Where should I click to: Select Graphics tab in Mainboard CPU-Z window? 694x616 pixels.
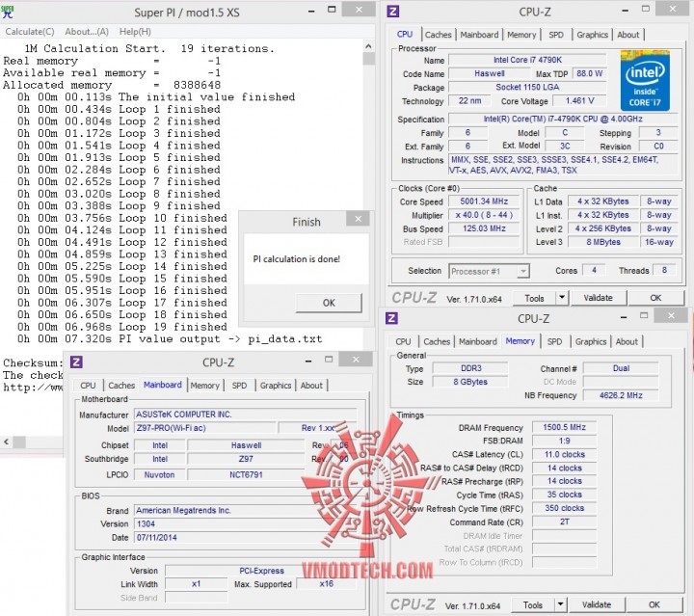pyautogui.click(x=276, y=386)
